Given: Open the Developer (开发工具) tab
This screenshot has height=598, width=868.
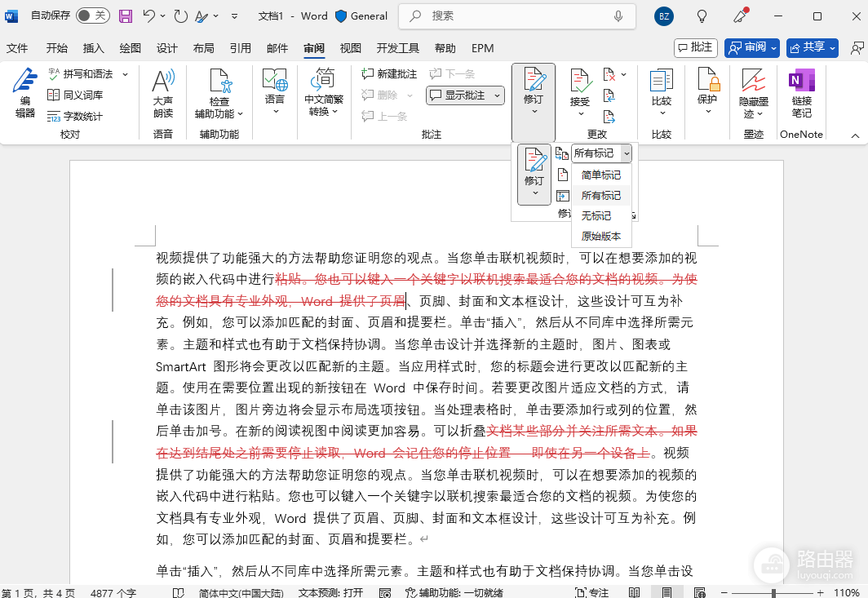Looking at the screenshot, I should coord(398,48).
